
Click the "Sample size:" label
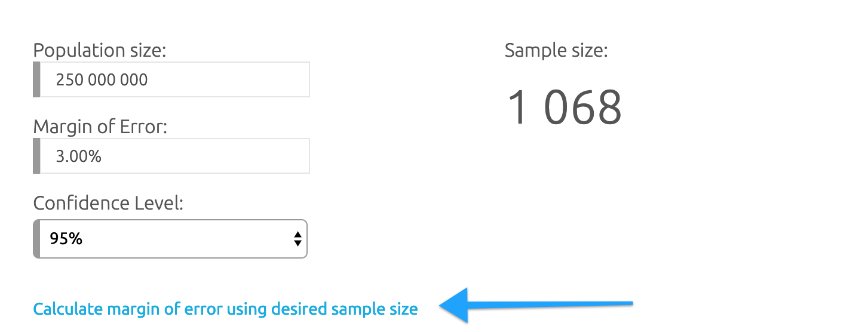point(556,51)
